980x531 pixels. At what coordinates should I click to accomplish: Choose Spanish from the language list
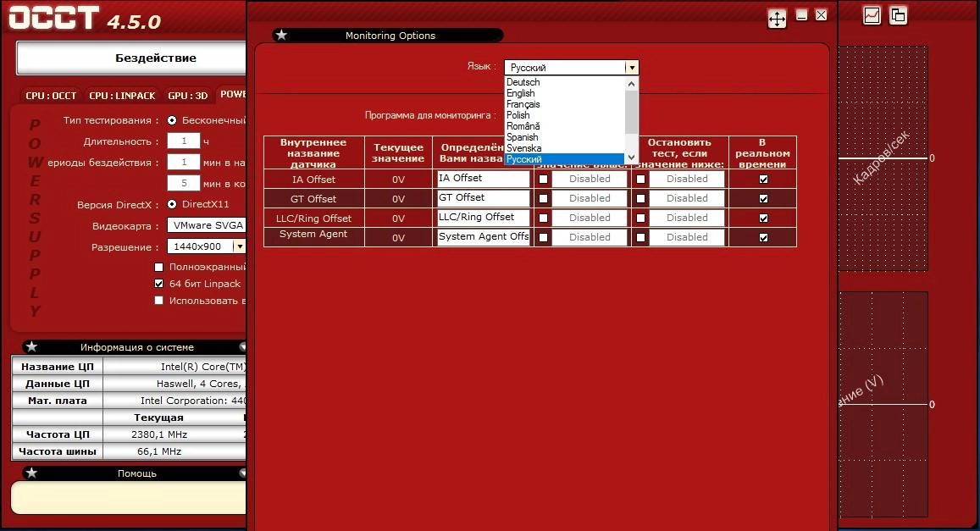point(523,137)
